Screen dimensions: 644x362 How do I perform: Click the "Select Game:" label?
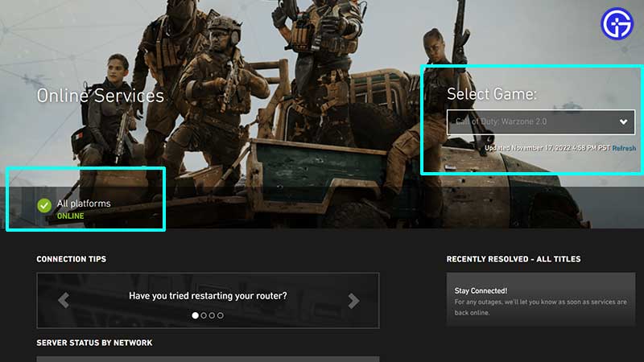492,94
